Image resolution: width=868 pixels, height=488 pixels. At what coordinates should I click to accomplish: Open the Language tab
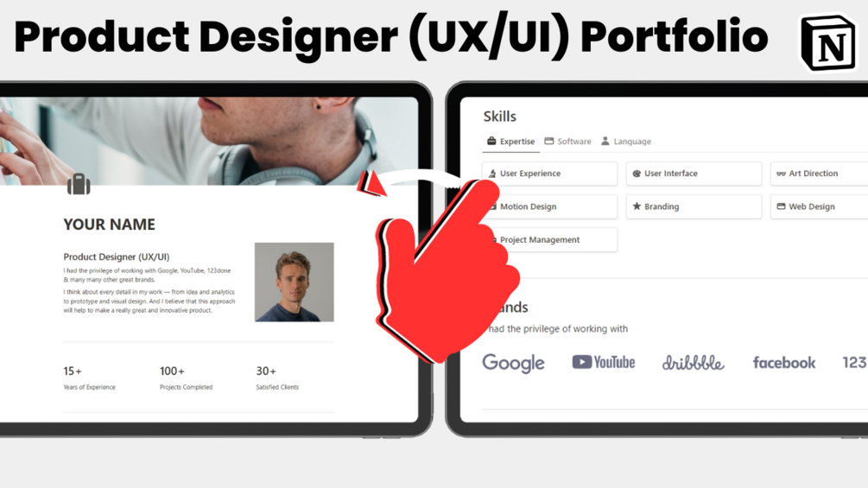626,141
